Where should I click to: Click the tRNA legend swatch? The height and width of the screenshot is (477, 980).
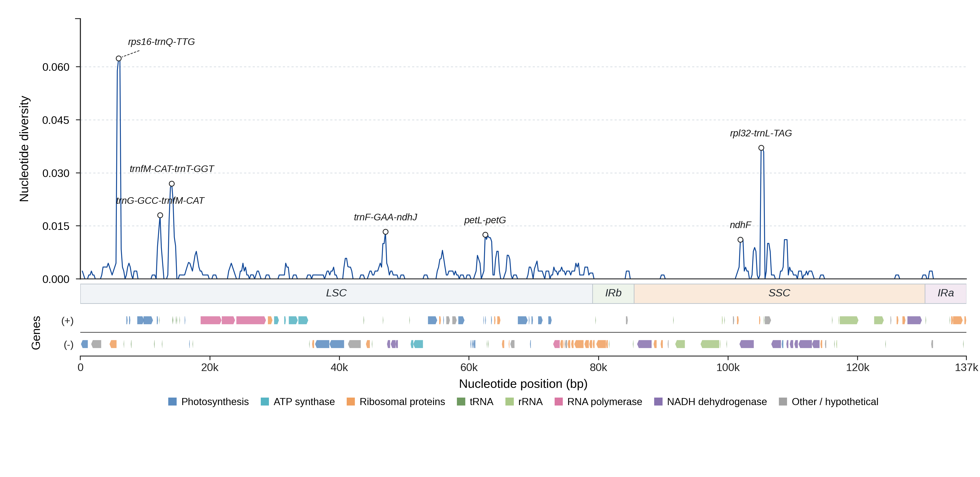point(461,402)
